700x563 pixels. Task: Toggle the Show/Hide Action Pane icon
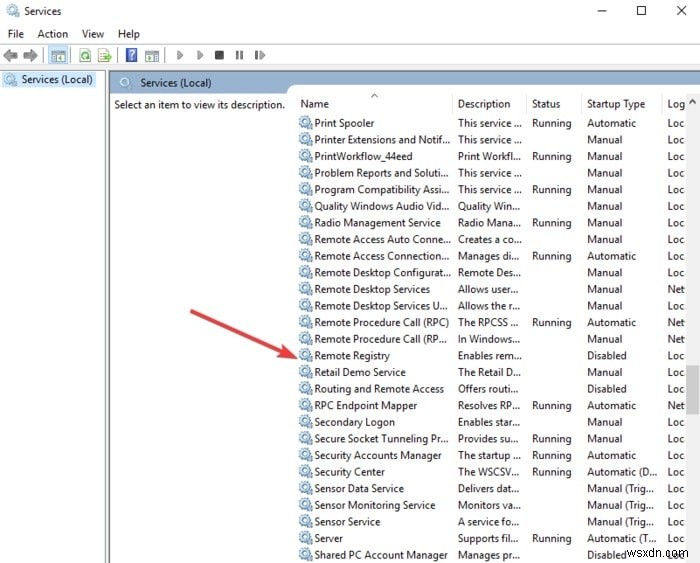(x=152, y=55)
